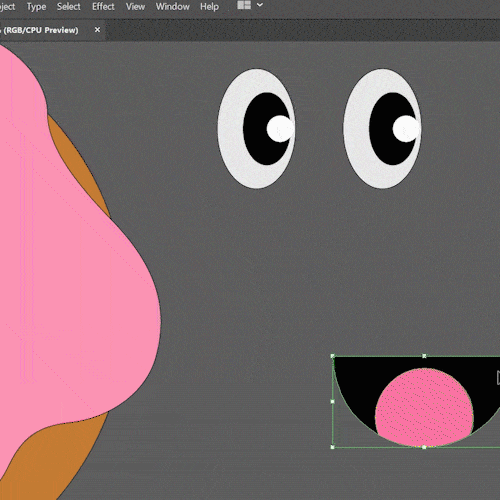Image resolution: width=500 pixels, height=500 pixels.
Task: Click the bottom-left bounding box handle of mouth
Action: point(332,447)
